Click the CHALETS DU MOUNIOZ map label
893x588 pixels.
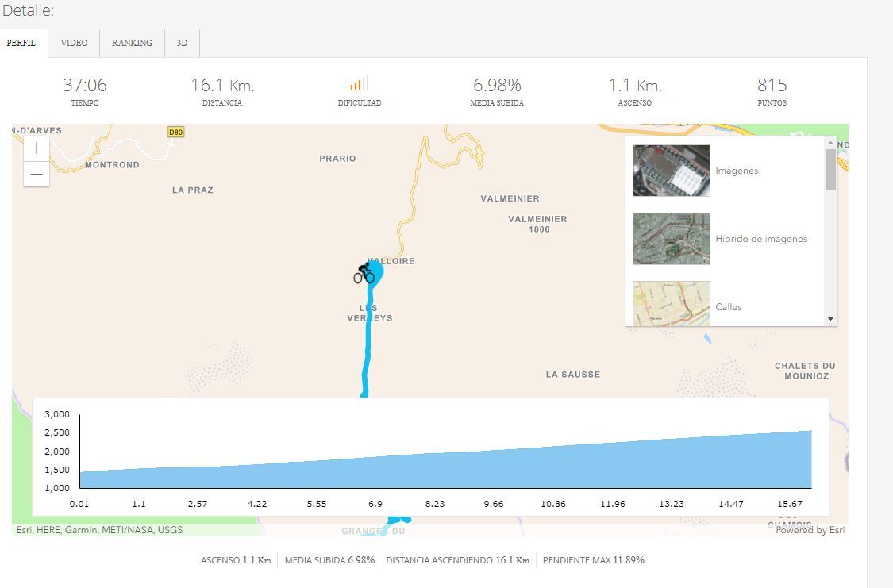pos(806,371)
